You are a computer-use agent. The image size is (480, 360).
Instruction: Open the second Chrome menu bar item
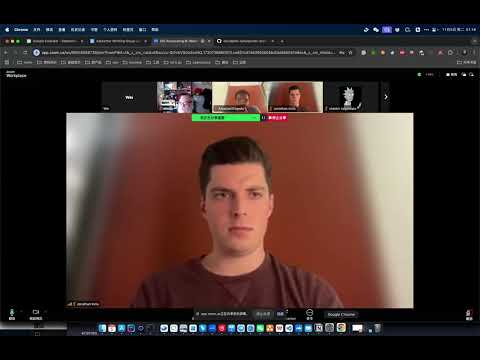tap(37, 30)
